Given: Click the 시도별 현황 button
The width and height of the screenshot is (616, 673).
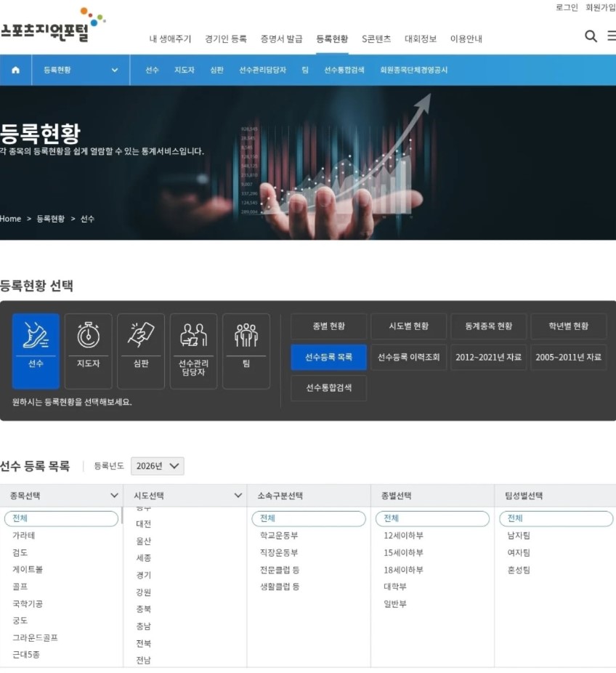Looking at the screenshot, I should tap(409, 326).
